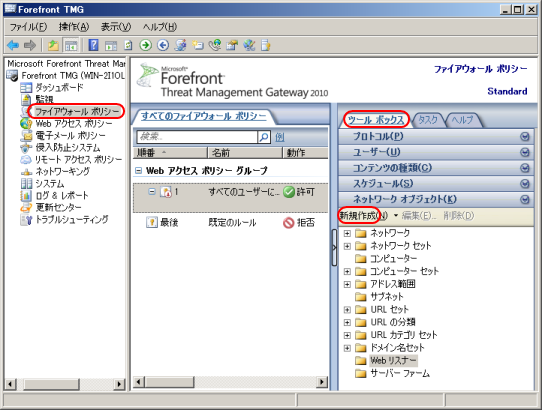Switch to the ヘルプ tab in right pane
The height and width of the screenshot is (410, 542).
(x=462, y=120)
